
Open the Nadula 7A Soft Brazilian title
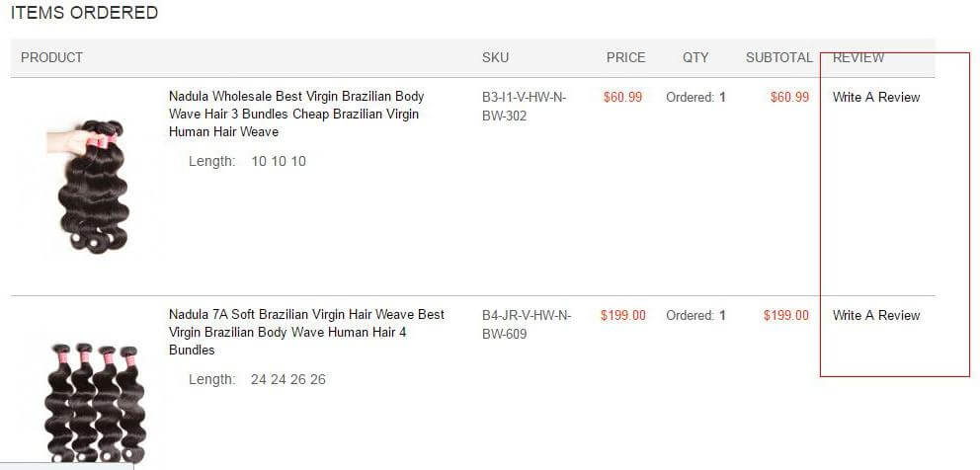pos(306,332)
